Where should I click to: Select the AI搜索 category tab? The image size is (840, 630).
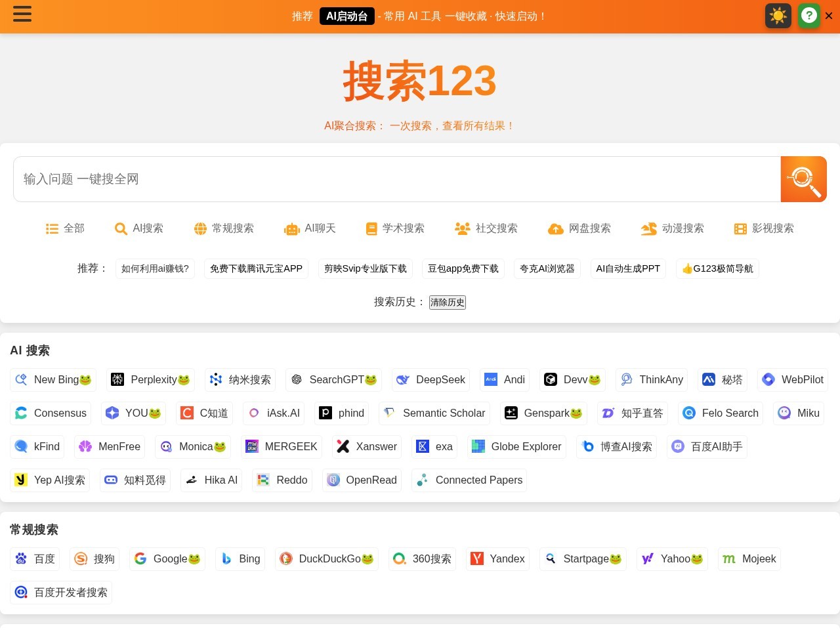[x=138, y=228]
